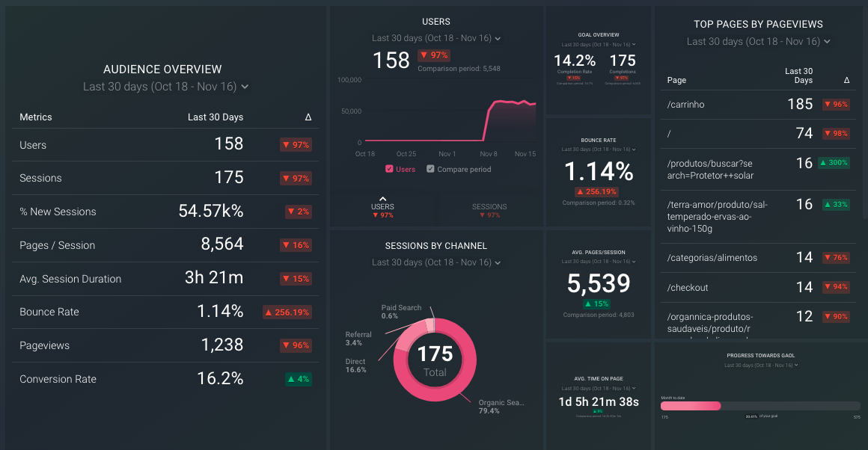
Task: Open the /categorias/alimentos page link
Action: coord(712,258)
